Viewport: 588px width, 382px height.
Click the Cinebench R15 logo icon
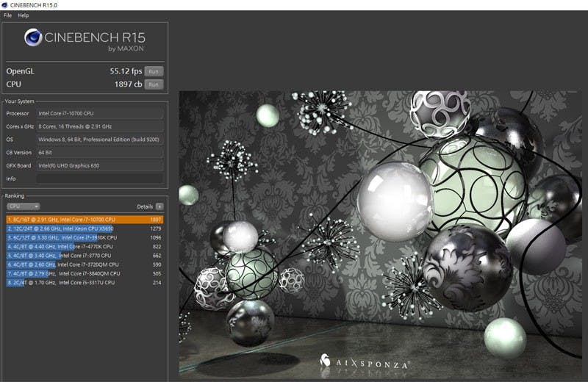(x=33, y=37)
